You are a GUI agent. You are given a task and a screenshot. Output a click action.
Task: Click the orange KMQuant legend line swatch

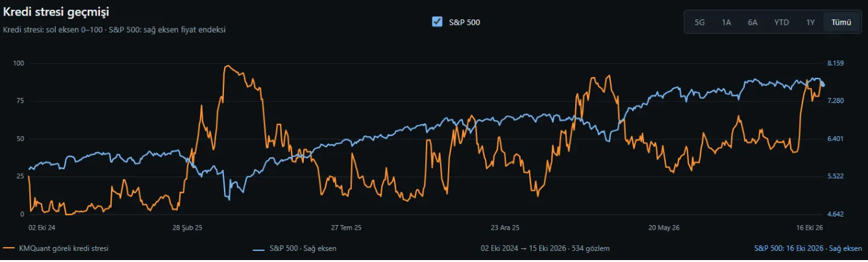9,248
